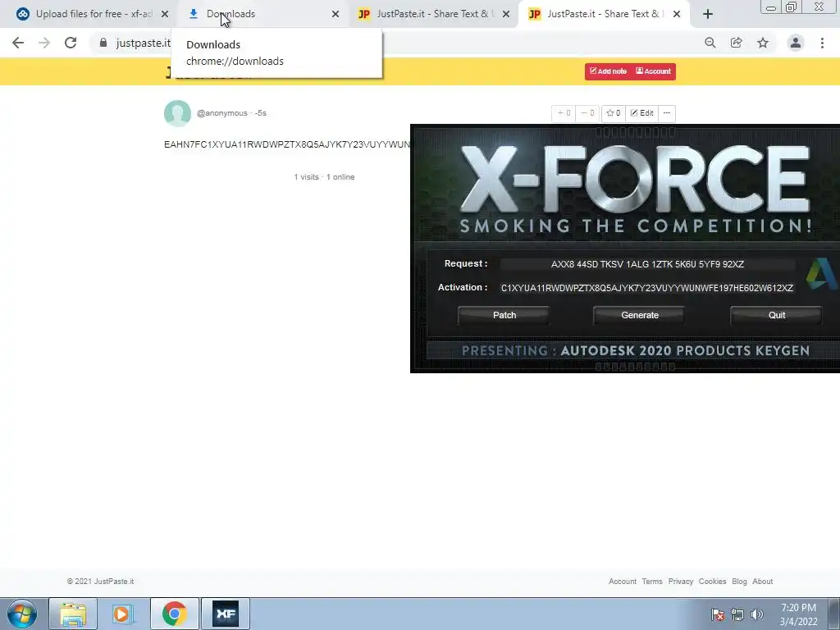Click the share page icon in address bar

(737, 43)
